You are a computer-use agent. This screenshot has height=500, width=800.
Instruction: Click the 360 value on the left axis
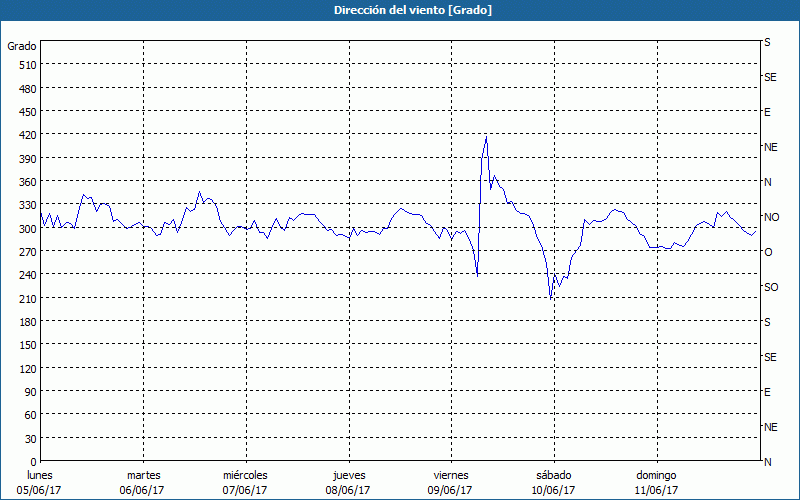click(24, 182)
